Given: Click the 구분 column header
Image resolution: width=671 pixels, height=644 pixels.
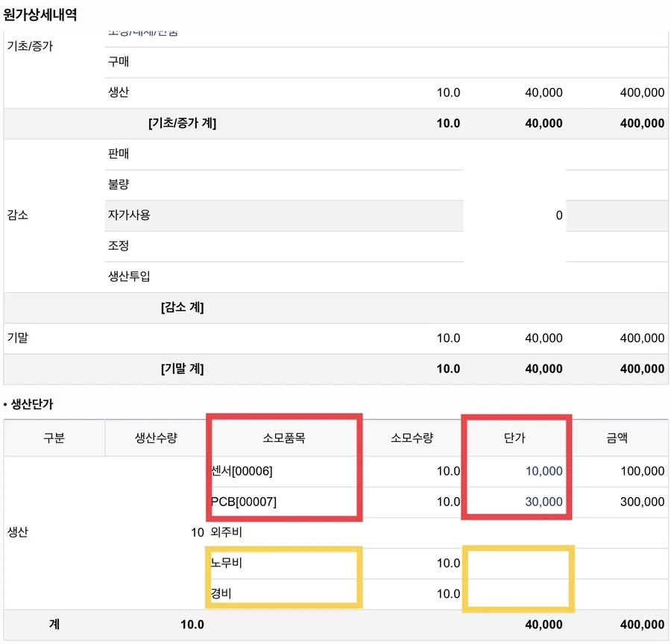Looking at the screenshot, I should tap(54, 438).
